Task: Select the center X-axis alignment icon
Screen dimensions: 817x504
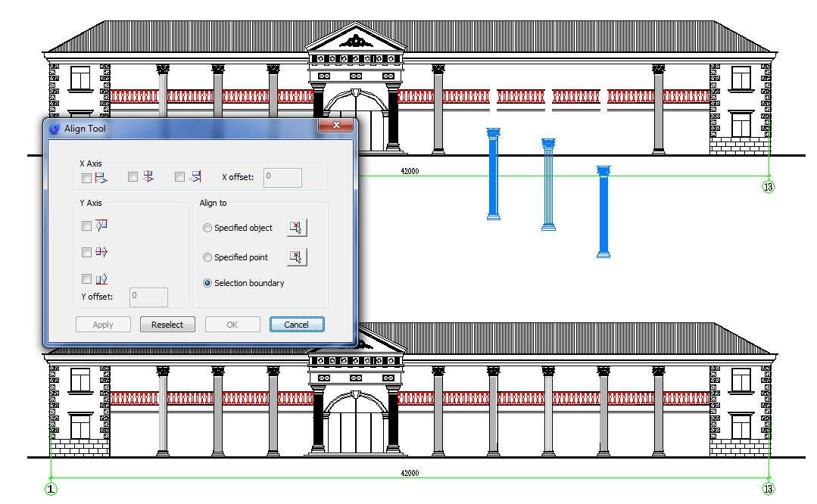Action: [x=146, y=176]
